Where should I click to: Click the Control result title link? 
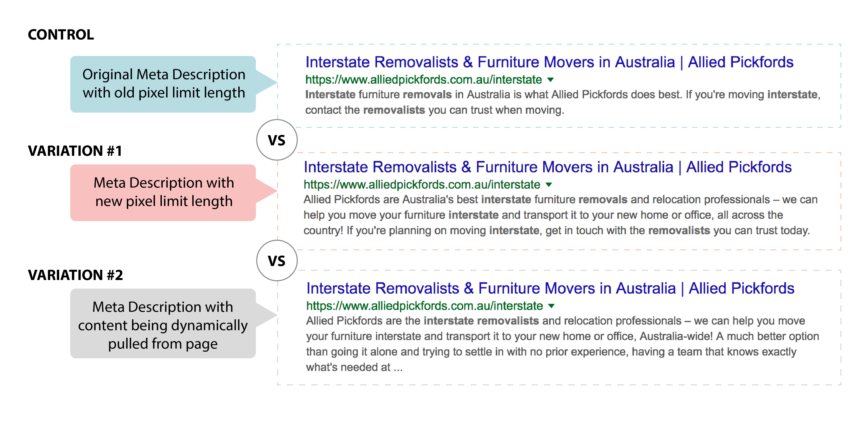click(549, 62)
